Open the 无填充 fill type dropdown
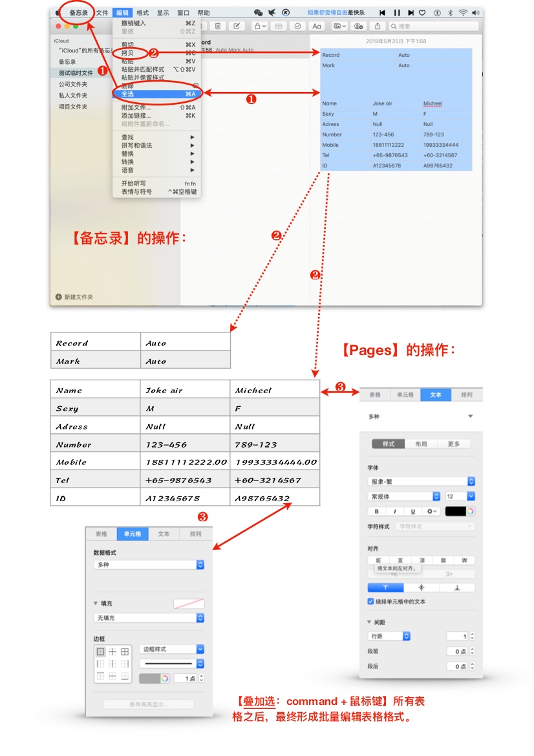534x756 pixels. coord(149,618)
